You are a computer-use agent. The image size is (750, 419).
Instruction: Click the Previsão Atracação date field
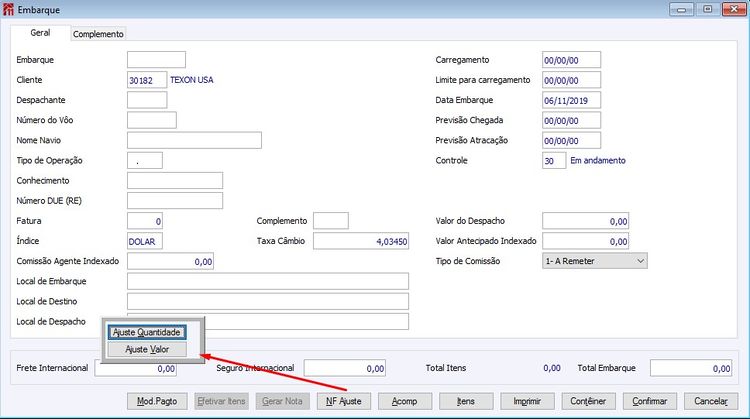(x=572, y=140)
